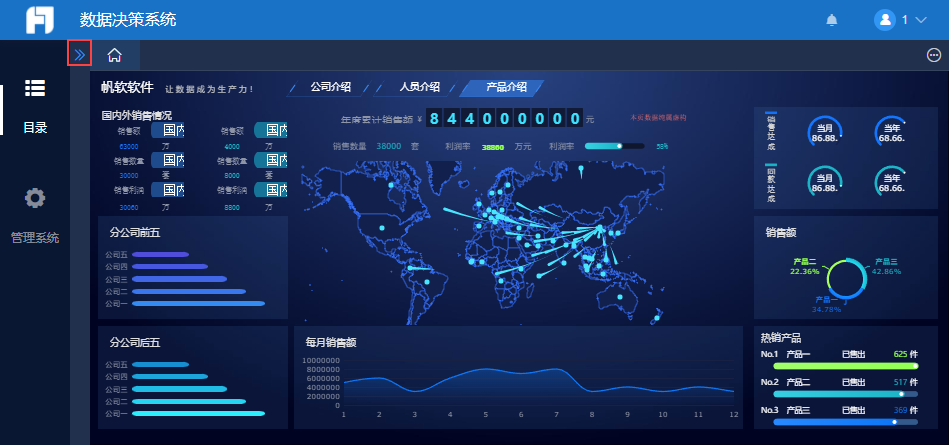Click 公司四 bar in 分公司后五 chart
The width and height of the screenshot is (949, 445).
[170, 377]
